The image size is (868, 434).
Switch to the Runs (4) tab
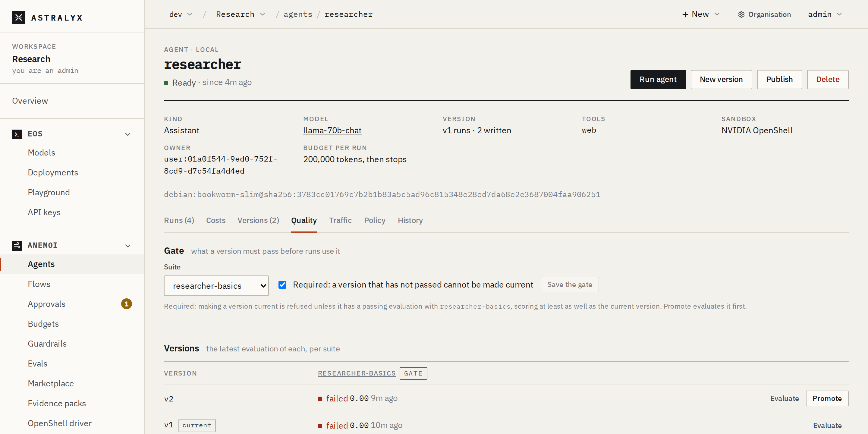point(179,220)
